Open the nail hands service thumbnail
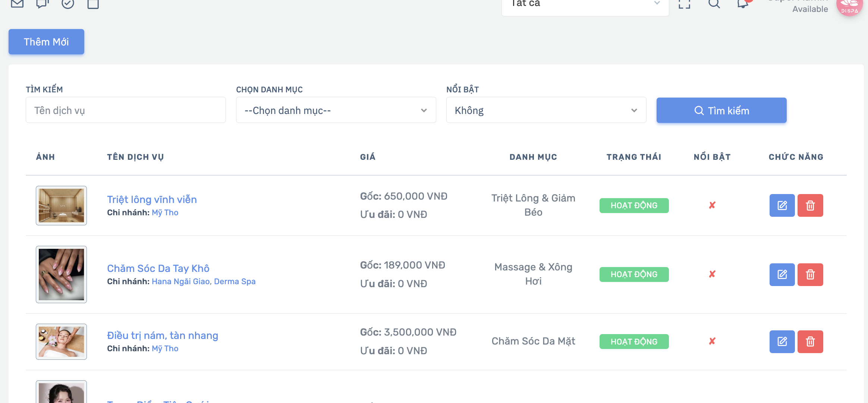The height and width of the screenshot is (403, 868). tap(61, 275)
